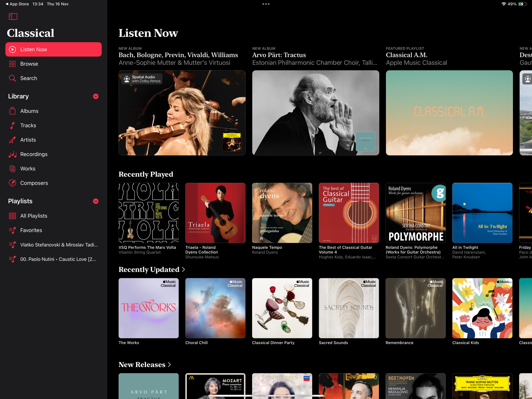Open Arvo Pärt portrait artwork

click(315, 113)
